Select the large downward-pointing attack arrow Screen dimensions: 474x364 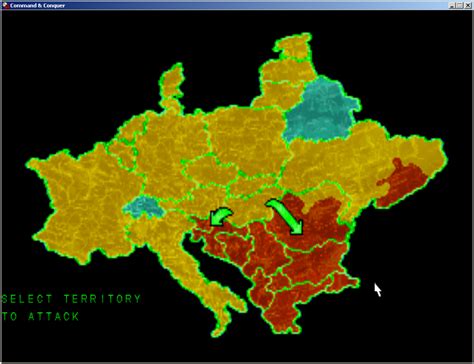tap(287, 217)
